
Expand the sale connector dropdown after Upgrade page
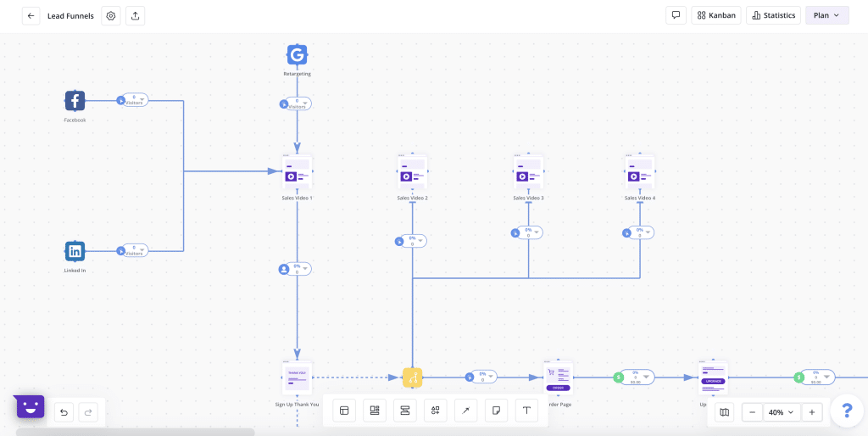pyautogui.click(x=826, y=377)
